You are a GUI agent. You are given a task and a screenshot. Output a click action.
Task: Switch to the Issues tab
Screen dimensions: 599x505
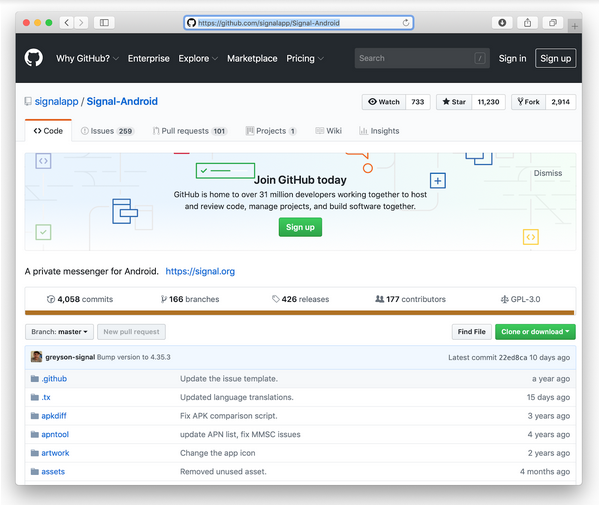pos(107,131)
